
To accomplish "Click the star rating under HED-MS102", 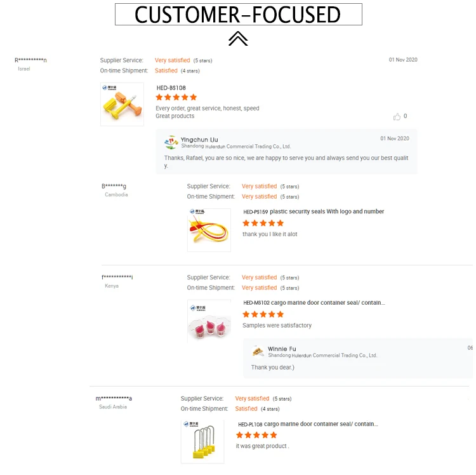I will point(263,314).
